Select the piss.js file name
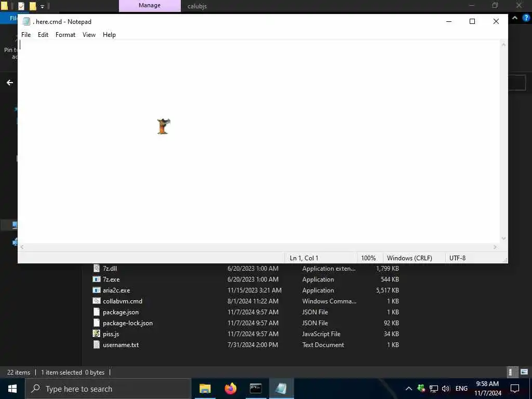The image size is (532, 399). pos(111,334)
